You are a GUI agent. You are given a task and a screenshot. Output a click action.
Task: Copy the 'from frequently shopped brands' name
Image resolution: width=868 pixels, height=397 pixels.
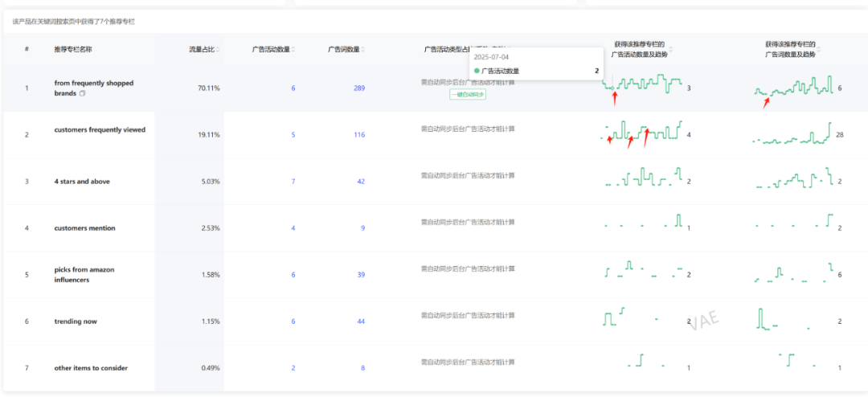[83, 94]
